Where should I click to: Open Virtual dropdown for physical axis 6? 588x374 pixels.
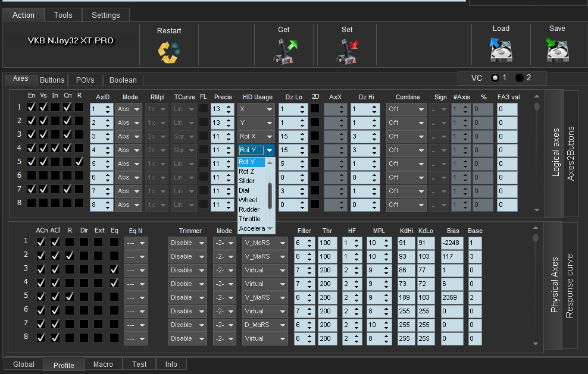(265, 312)
